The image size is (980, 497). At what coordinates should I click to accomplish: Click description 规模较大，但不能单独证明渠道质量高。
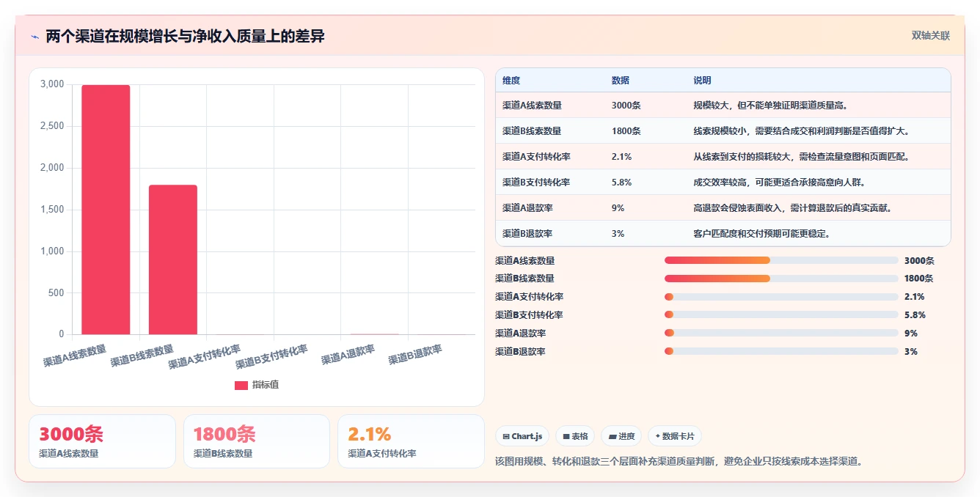771,106
